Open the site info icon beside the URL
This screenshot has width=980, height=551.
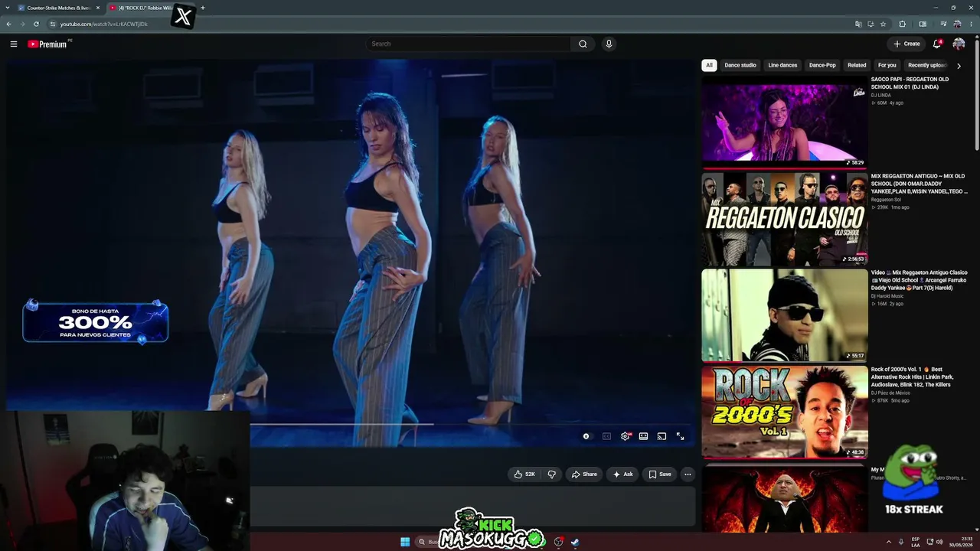tap(52, 24)
